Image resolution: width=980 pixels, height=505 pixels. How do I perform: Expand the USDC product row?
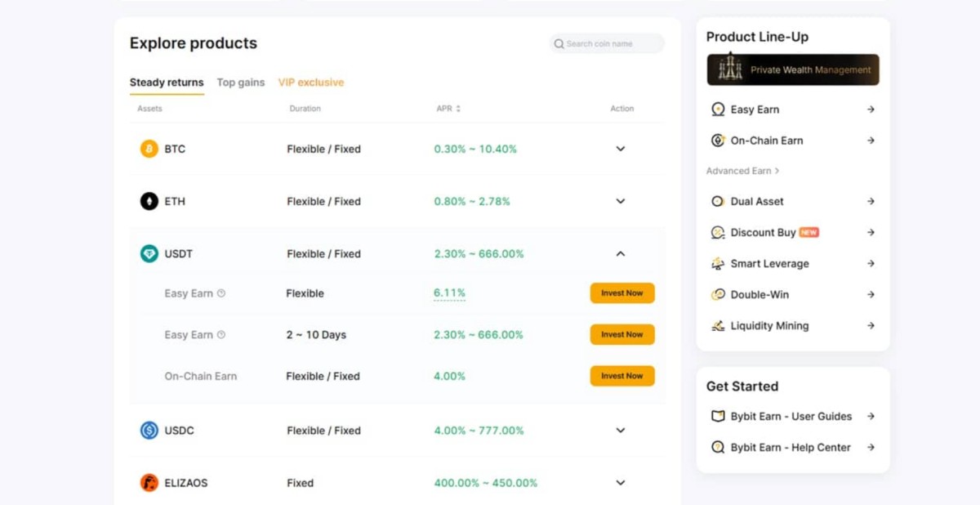point(621,431)
